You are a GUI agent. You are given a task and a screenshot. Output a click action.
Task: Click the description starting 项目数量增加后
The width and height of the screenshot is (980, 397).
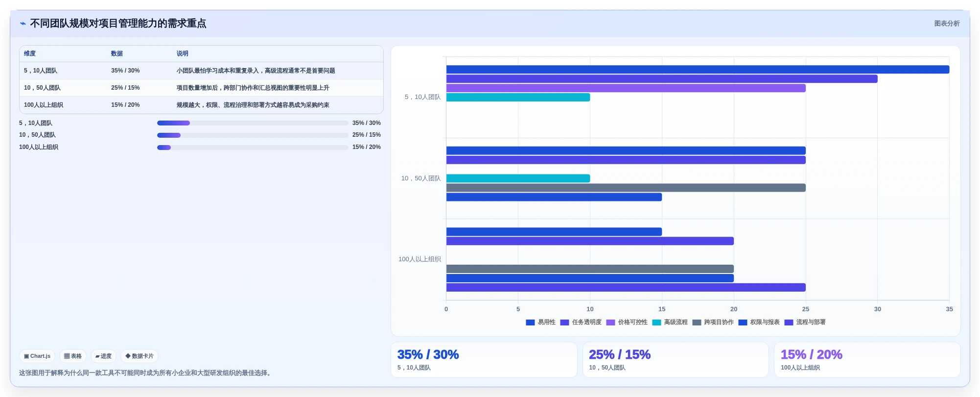click(x=253, y=88)
